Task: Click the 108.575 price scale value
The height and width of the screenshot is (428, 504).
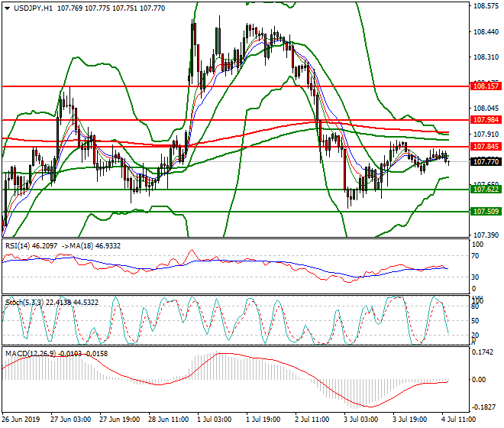Action: click(486, 6)
